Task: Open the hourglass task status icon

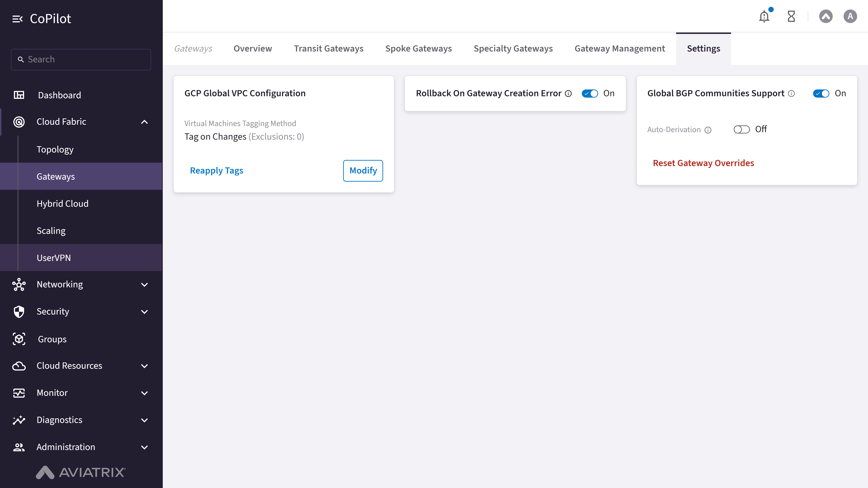Action: point(791,16)
